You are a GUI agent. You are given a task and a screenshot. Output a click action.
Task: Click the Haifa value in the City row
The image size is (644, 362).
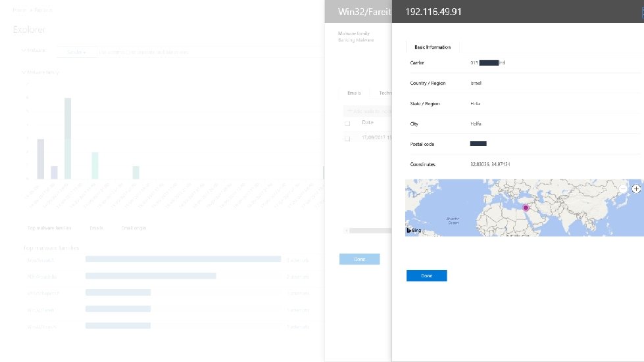(476, 124)
